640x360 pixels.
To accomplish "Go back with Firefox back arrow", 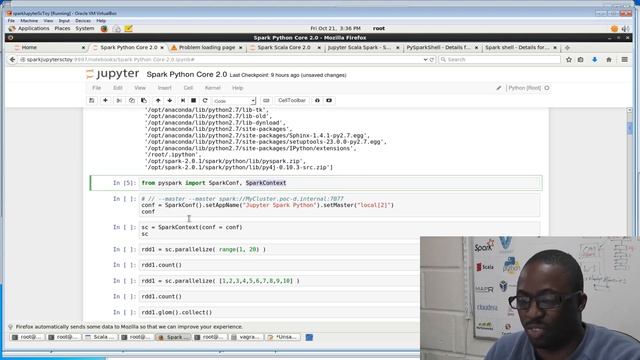I will [x=12, y=60].
